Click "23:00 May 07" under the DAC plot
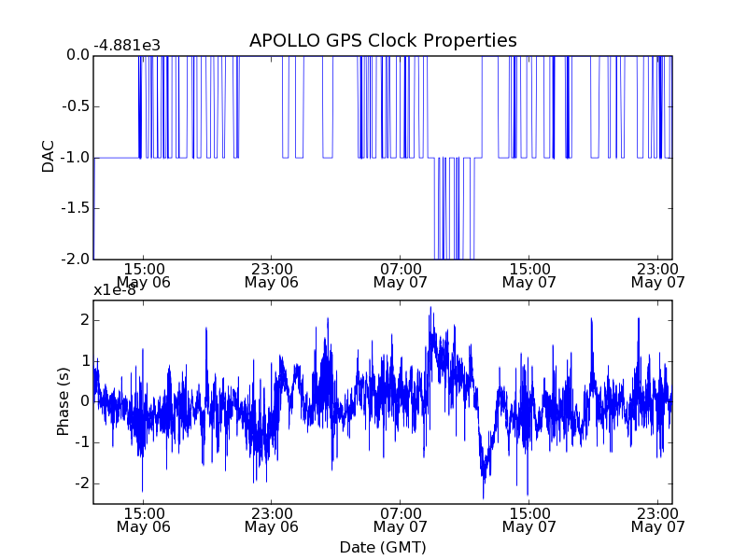The width and height of the screenshot is (747, 560). pos(658,275)
